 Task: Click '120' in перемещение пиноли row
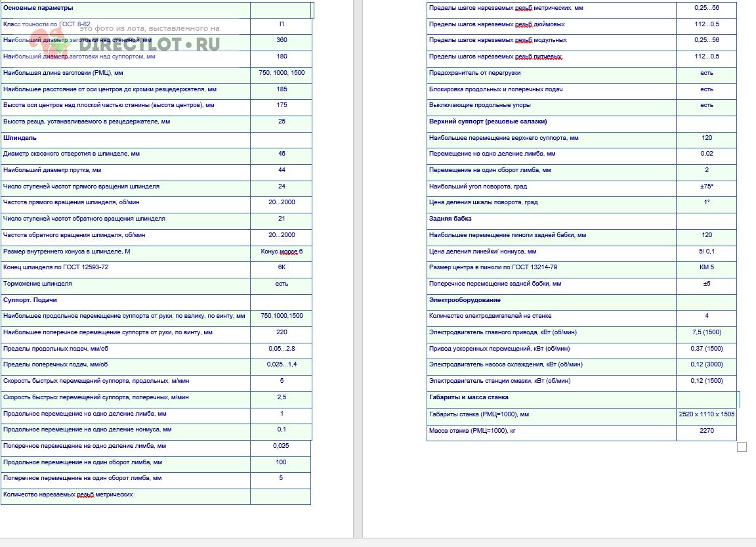point(707,235)
